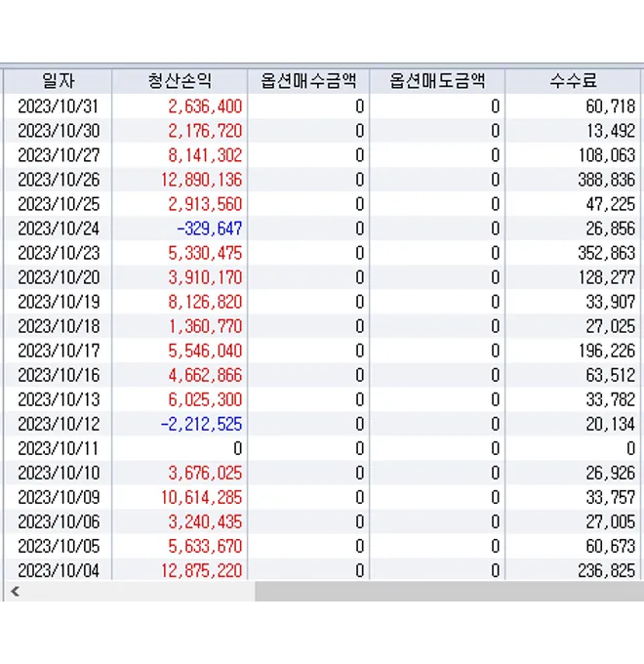
Task: Click profit value 2,636,400
Action: tap(205, 106)
